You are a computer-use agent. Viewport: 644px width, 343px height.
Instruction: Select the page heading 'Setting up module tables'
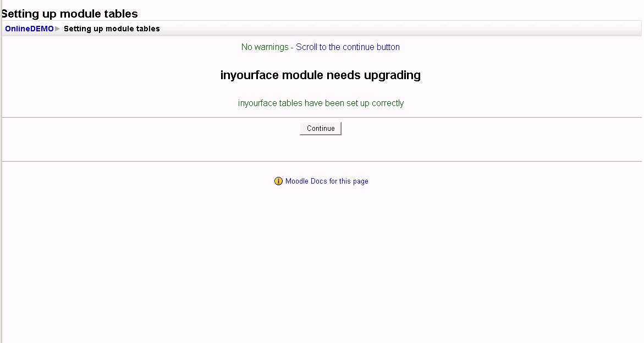[69, 13]
